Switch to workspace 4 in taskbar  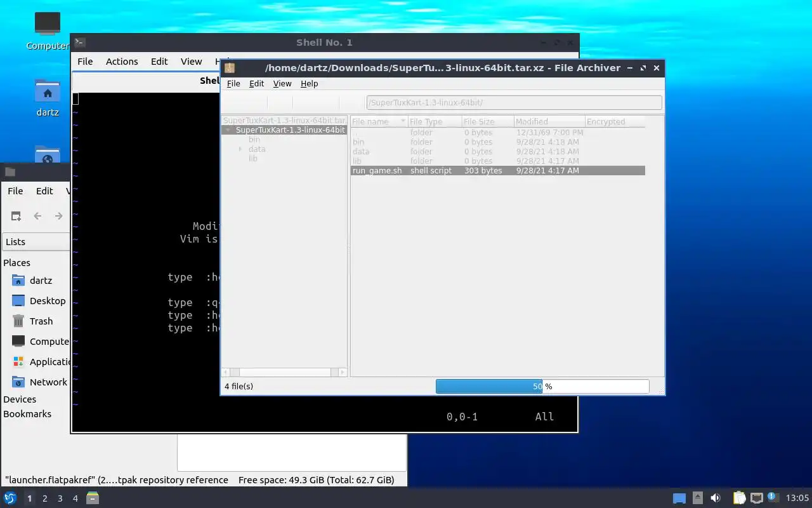coord(75,498)
